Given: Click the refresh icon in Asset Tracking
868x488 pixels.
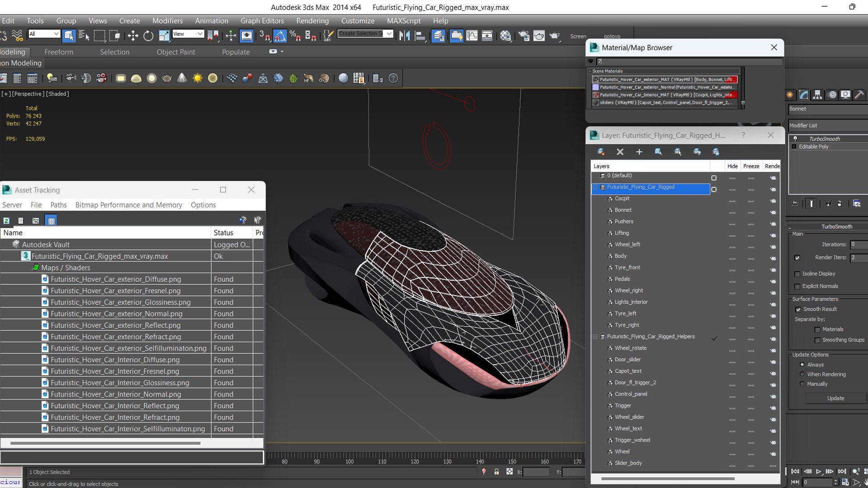Looking at the screenshot, I should click(x=6, y=221).
